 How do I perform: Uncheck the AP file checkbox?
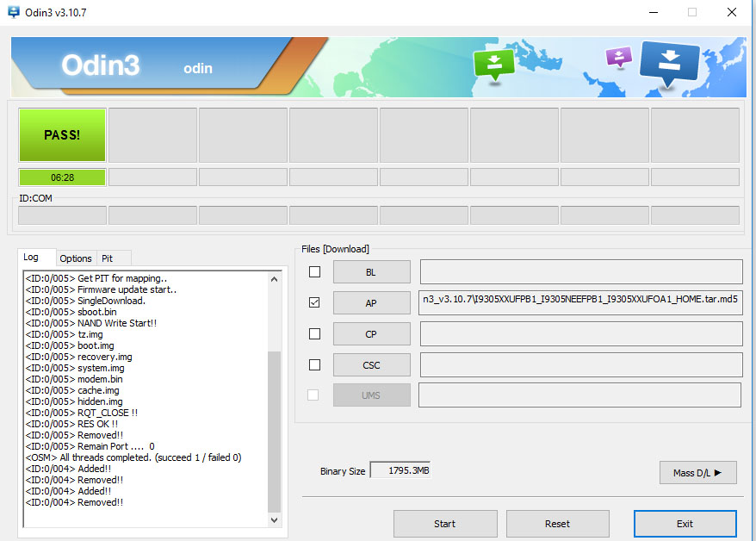(x=314, y=303)
